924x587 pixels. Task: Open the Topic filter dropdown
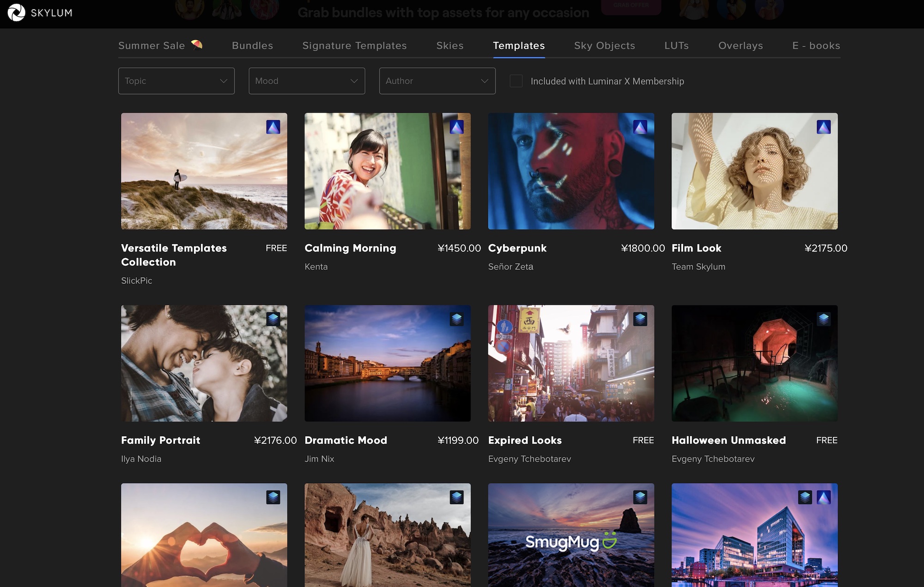coord(176,81)
